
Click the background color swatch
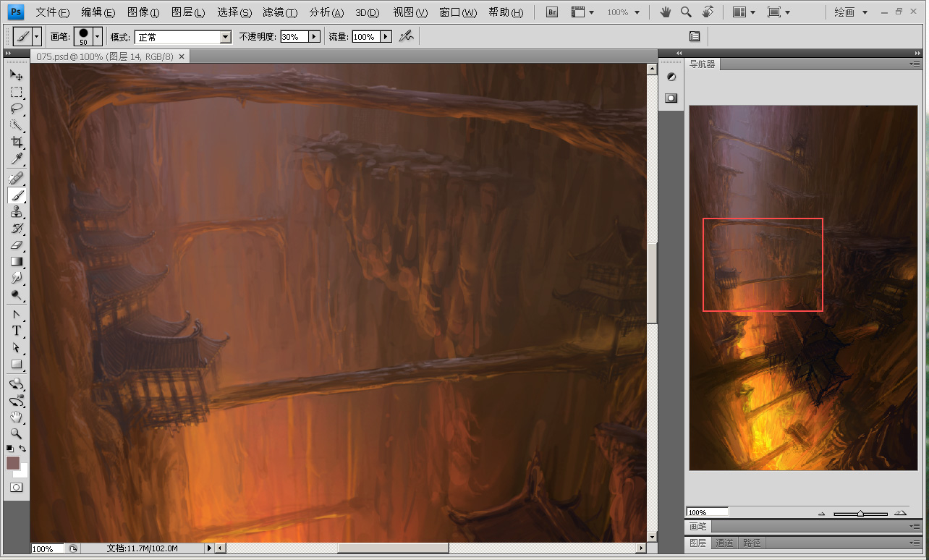[x=22, y=472]
